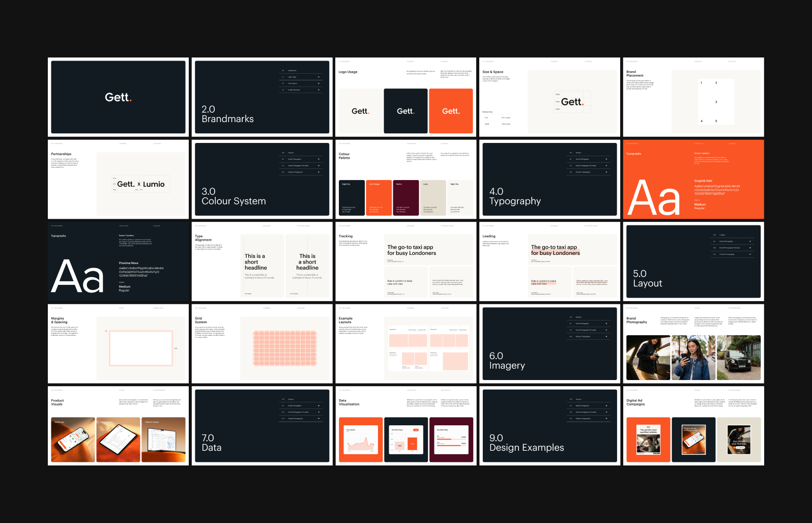Open the Gett logo cover slide
Screen dimensions: 812x523
tap(118, 97)
